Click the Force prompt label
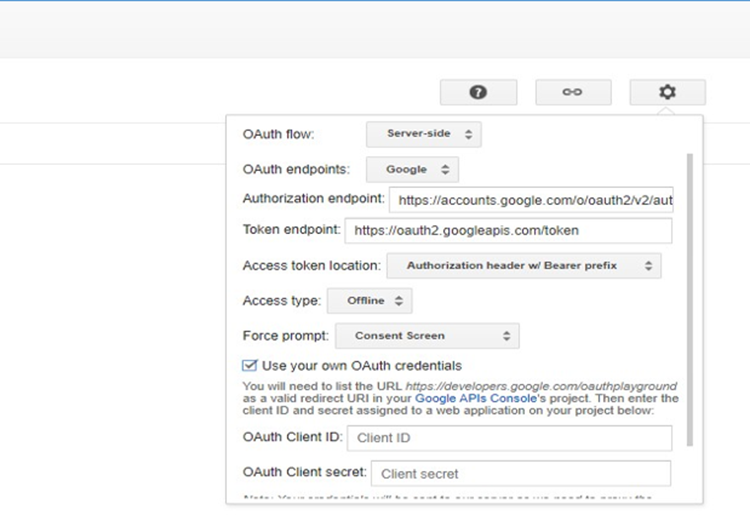Image resolution: width=750 pixels, height=527 pixels. point(284,336)
